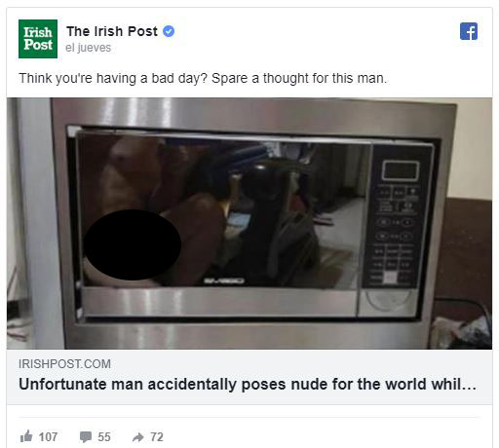The image size is (499, 448).
Task: Click the microwave brand label on door
Action: click(x=224, y=280)
